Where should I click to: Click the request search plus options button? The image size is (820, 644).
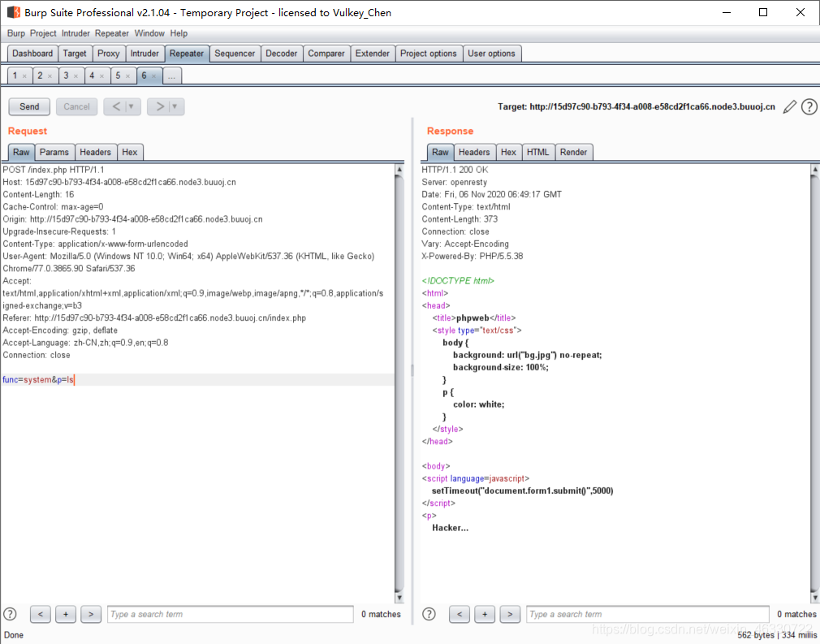tap(66, 614)
